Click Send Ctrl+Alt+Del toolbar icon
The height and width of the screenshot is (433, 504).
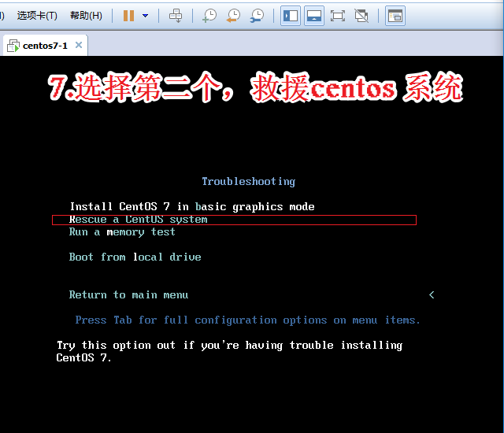176,16
